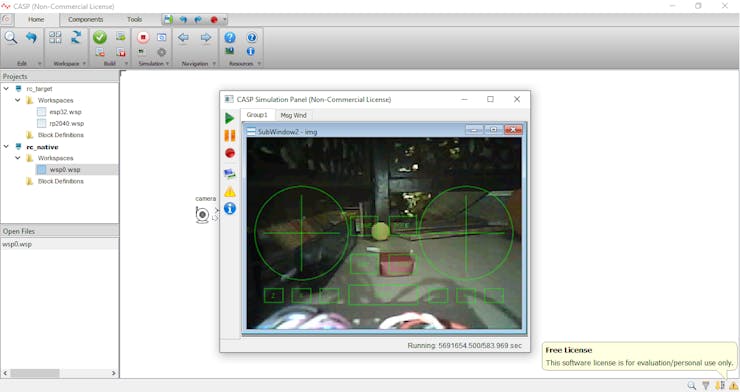Collapse the rc_native project node
The width and height of the screenshot is (740, 392).
[6, 147]
